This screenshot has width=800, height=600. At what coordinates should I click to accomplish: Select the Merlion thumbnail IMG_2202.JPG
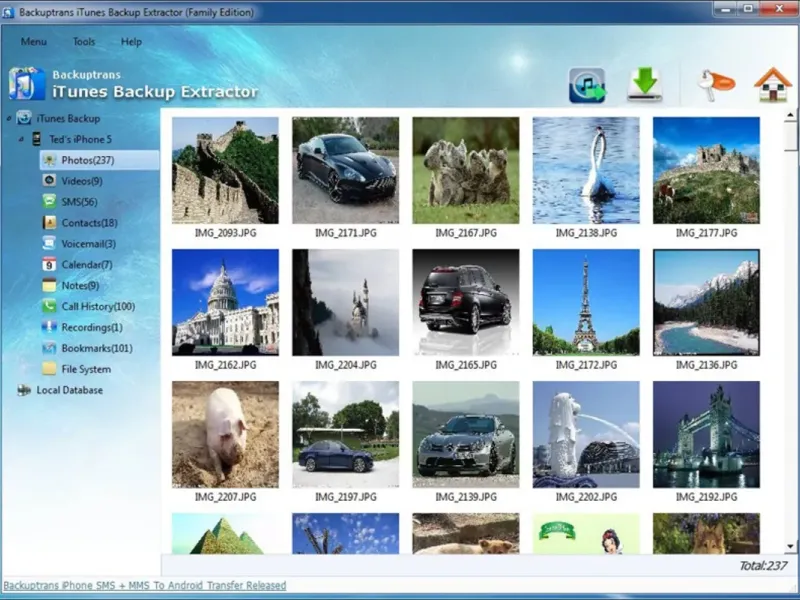click(x=586, y=434)
